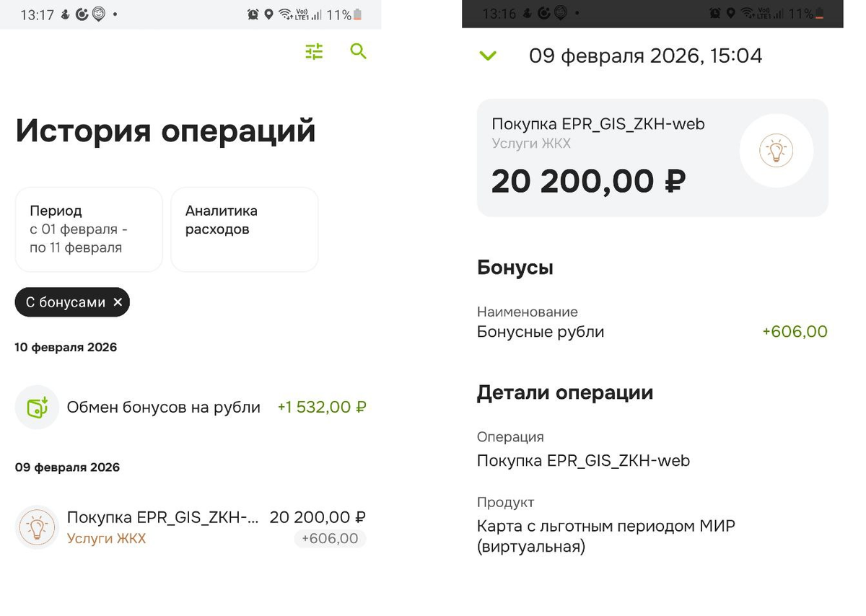Remove the С бонусами filter
866x616 pixels.
click(118, 302)
